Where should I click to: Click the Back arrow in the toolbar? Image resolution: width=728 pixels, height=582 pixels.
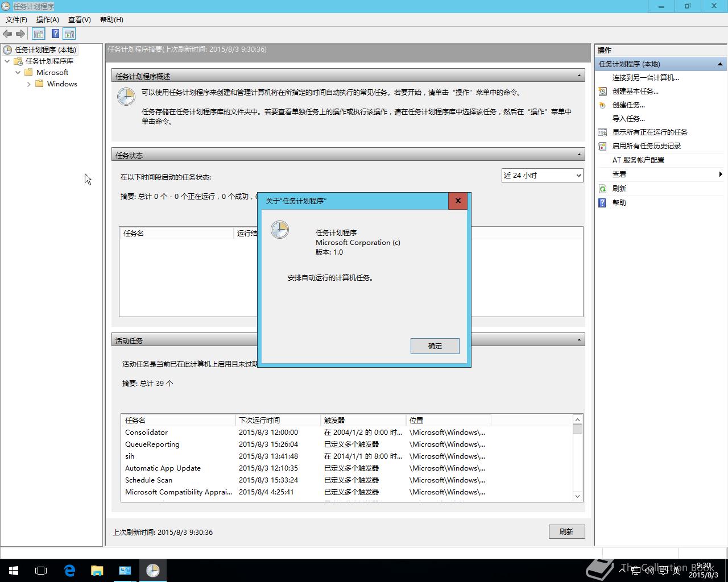coord(7,34)
